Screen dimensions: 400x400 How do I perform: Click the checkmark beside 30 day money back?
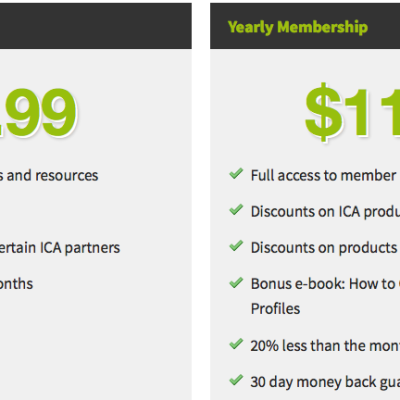(236, 380)
